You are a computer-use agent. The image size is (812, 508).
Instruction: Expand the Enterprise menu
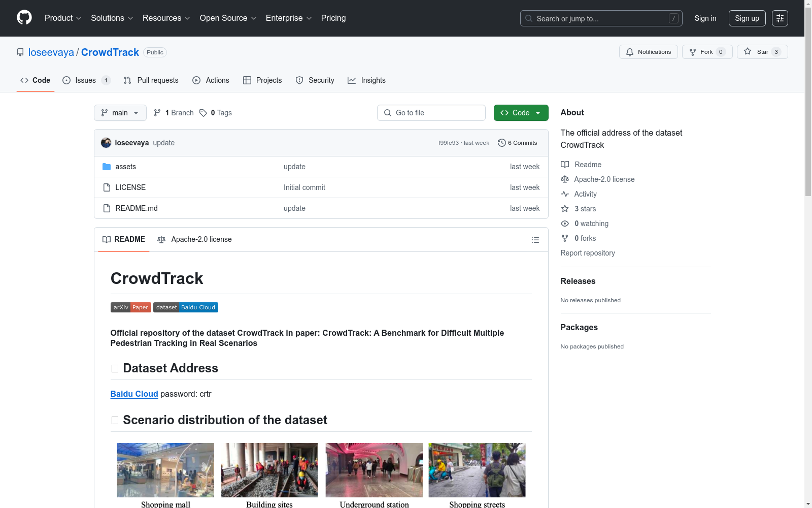(x=289, y=18)
